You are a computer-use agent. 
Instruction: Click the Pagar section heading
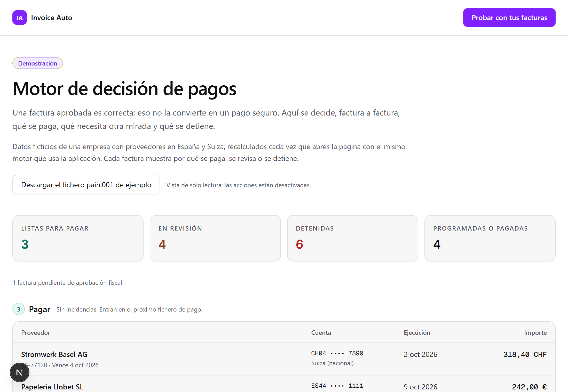(x=40, y=309)
